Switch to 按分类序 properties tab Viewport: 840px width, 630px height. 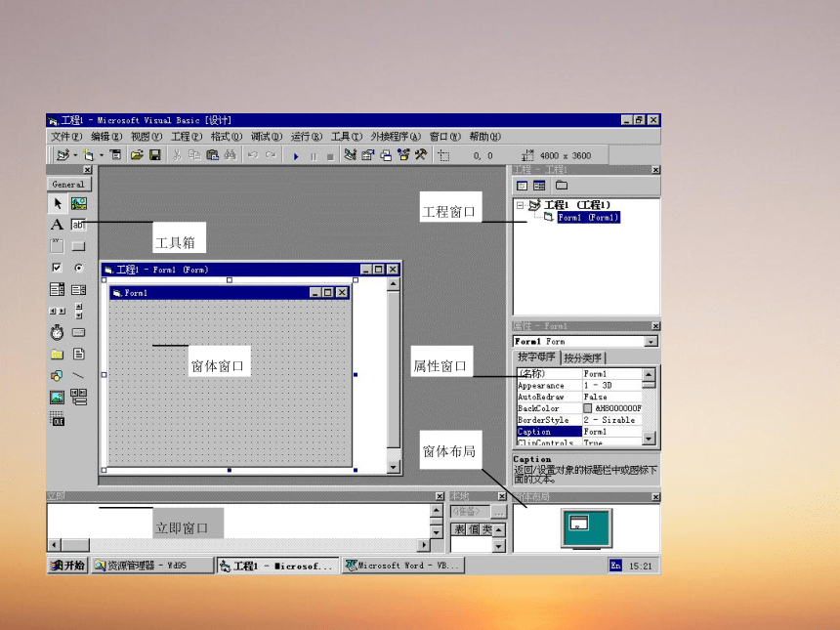coord(583,357)
